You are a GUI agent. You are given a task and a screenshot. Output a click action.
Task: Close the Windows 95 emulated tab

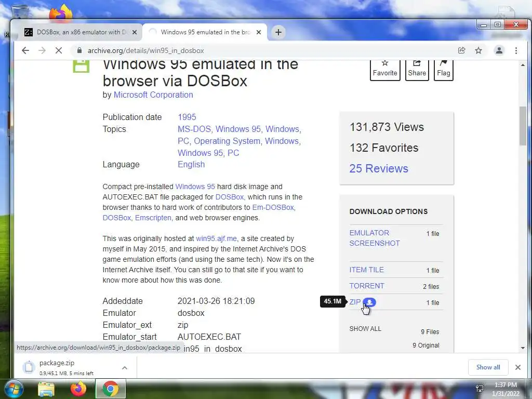pos(259,32)
